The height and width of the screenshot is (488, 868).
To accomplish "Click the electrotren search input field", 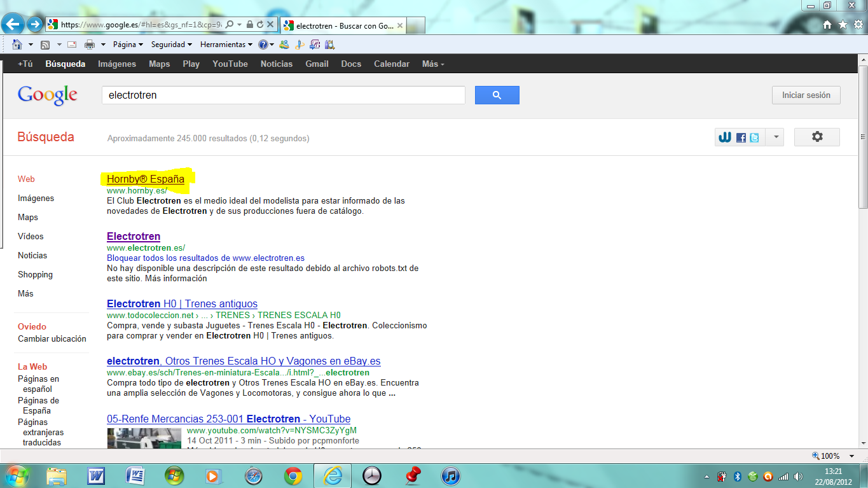I will point(284,95).
